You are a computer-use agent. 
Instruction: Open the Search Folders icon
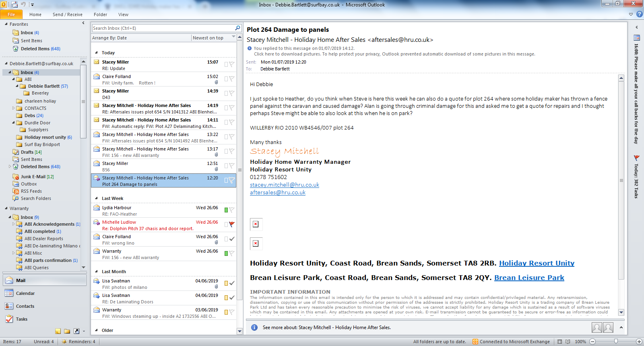(16, 198)
